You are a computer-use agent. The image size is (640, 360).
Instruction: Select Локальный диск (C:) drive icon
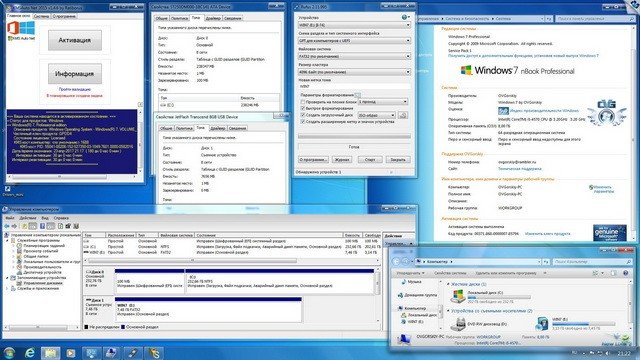[458, 296]
